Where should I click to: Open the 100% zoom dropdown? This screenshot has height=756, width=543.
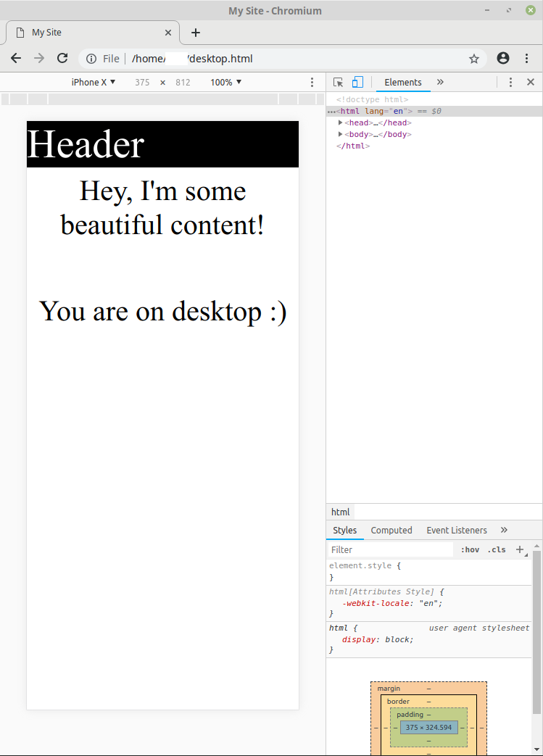[225, 83]
